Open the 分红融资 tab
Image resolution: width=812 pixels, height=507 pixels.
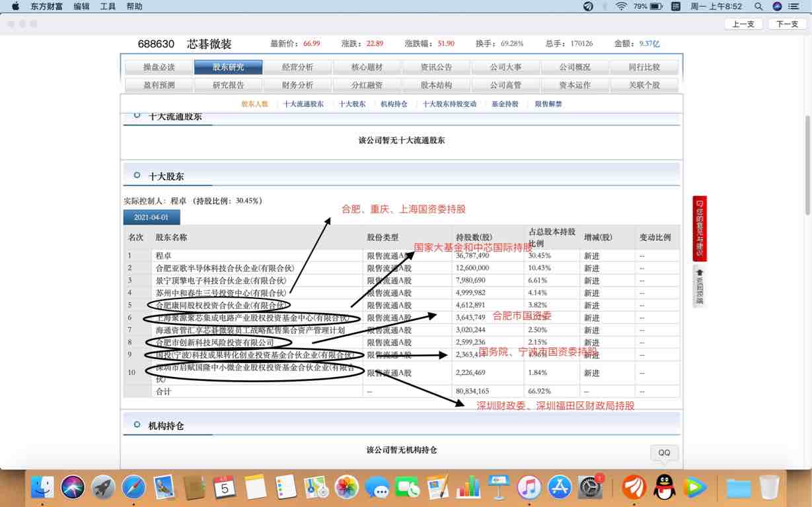(x=367, y=85)
